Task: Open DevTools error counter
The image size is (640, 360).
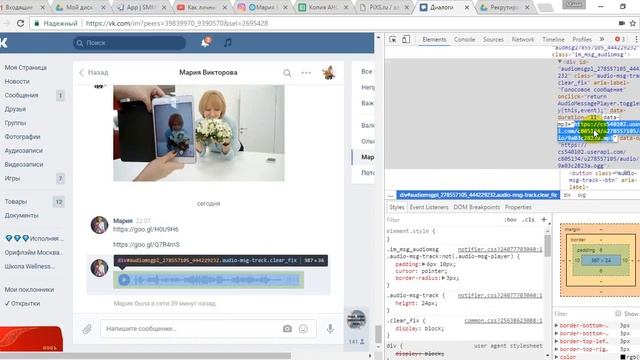Action: click(x=620, y=39)
